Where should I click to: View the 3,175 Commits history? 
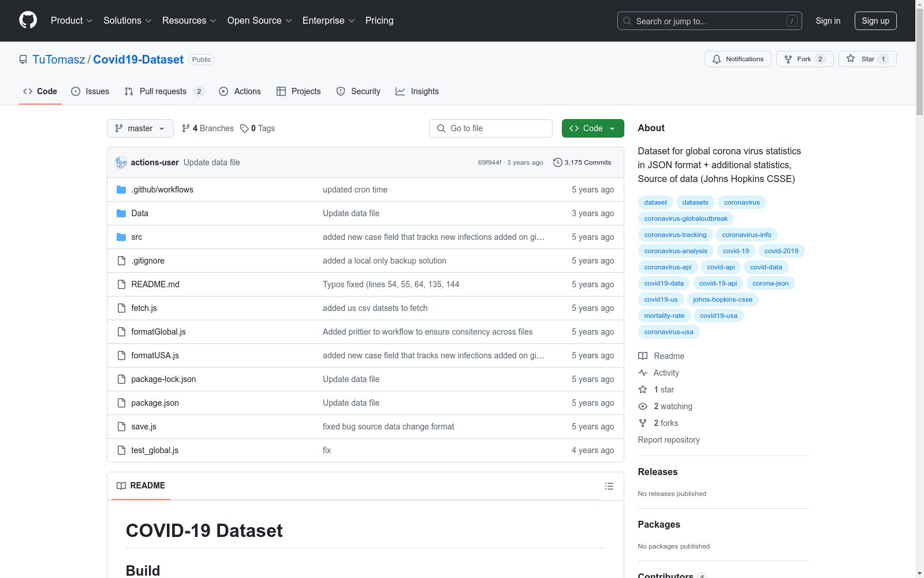[582, 162]
